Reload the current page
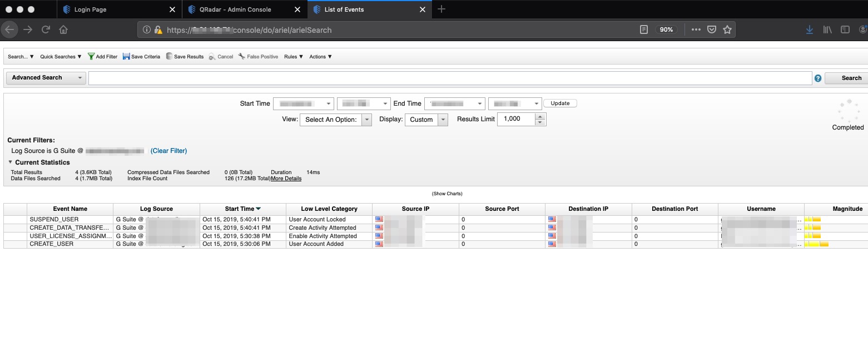The image size is (868, 346). pyautogui.click(x=46, y=29)
